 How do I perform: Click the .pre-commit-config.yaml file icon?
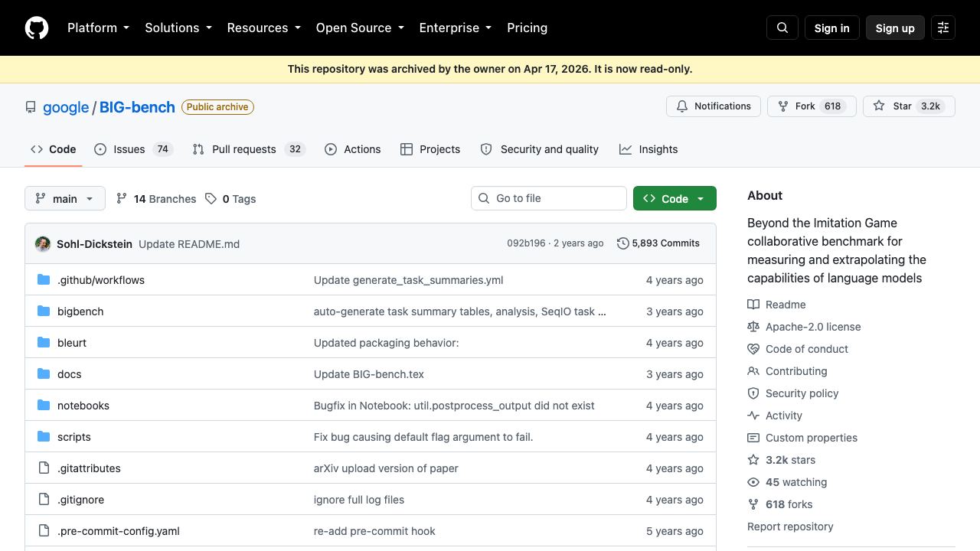point(44,531)
